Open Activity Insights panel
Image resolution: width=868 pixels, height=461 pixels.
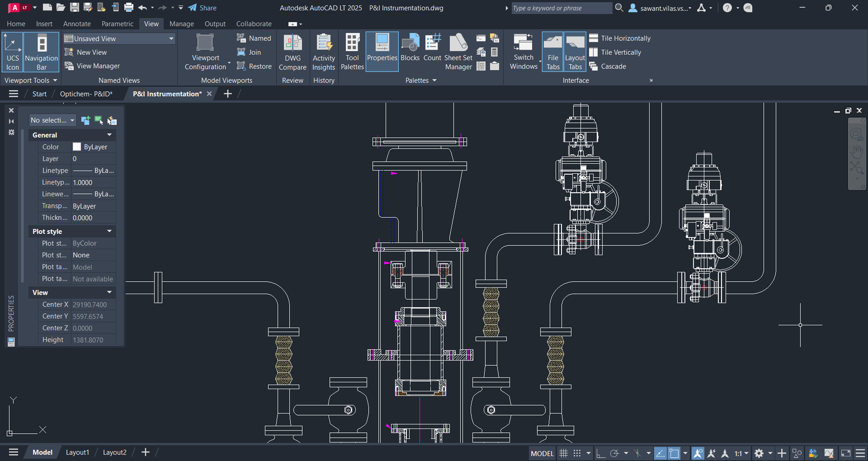coord(324,52)
